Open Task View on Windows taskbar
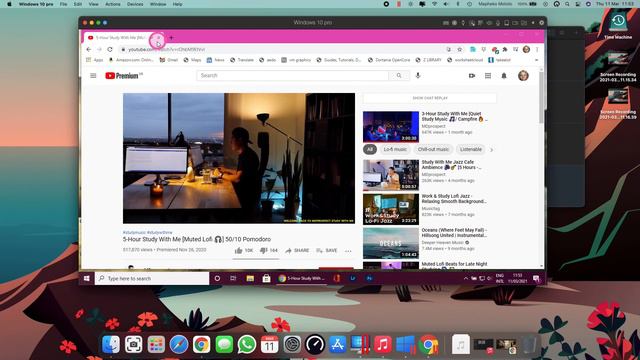 [233, 278]
